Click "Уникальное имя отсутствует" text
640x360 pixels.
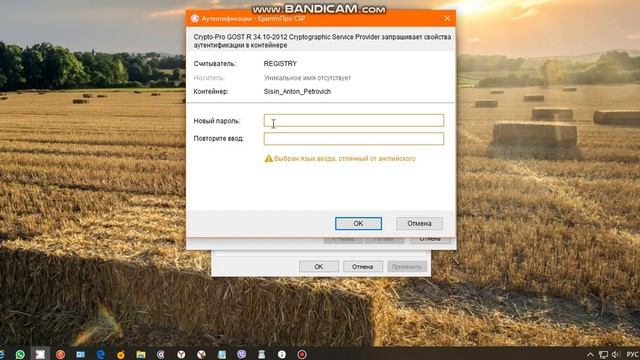307,78
